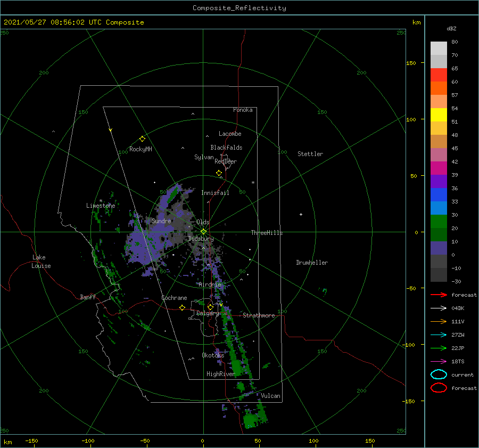Click the white plus marker north of Drumheller

pos(301,214)
